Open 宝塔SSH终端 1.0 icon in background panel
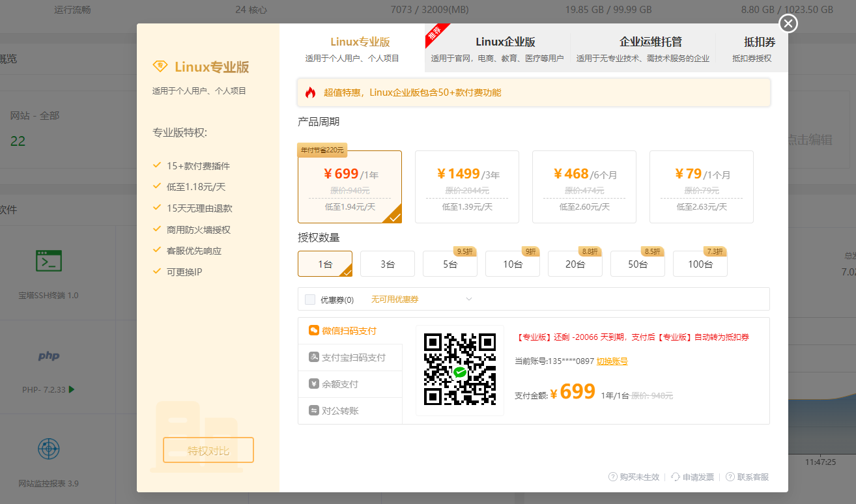This screenshot has width=856, height=504. (49, 261)
